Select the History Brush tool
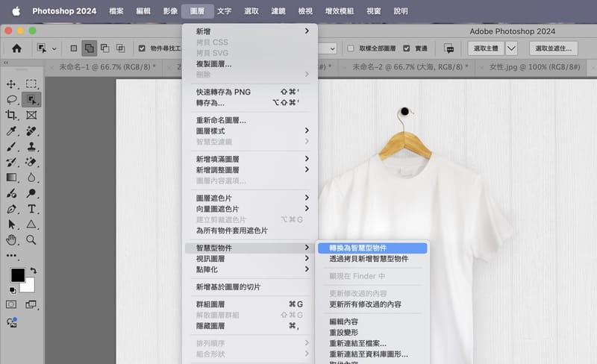 [x=11, y=162]
